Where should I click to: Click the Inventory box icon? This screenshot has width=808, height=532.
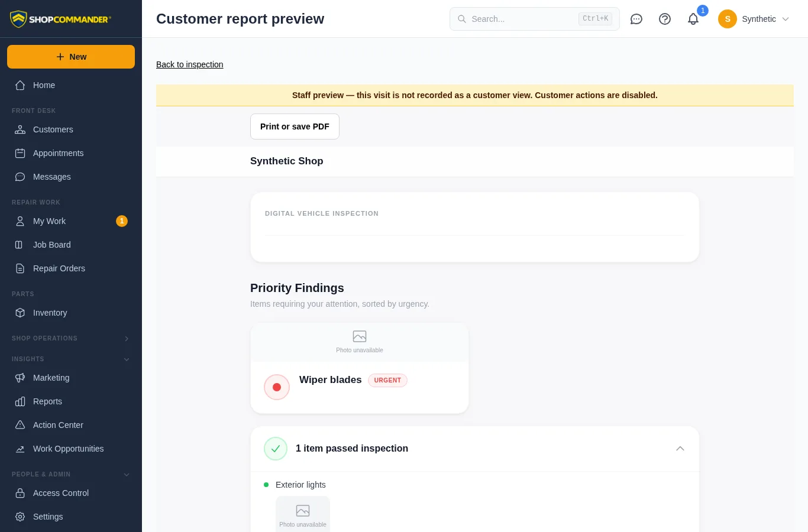(x=20, y=313)
